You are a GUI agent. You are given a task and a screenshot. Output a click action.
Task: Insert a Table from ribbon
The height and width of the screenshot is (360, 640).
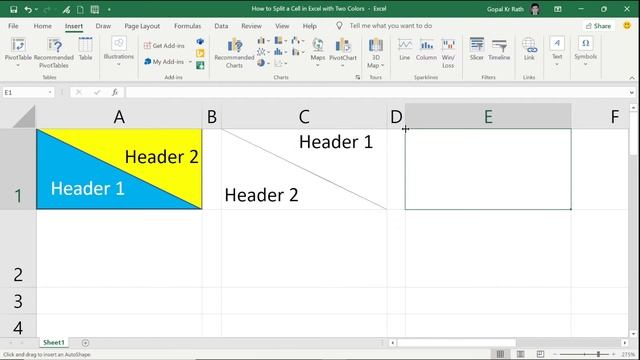point(85,49)
